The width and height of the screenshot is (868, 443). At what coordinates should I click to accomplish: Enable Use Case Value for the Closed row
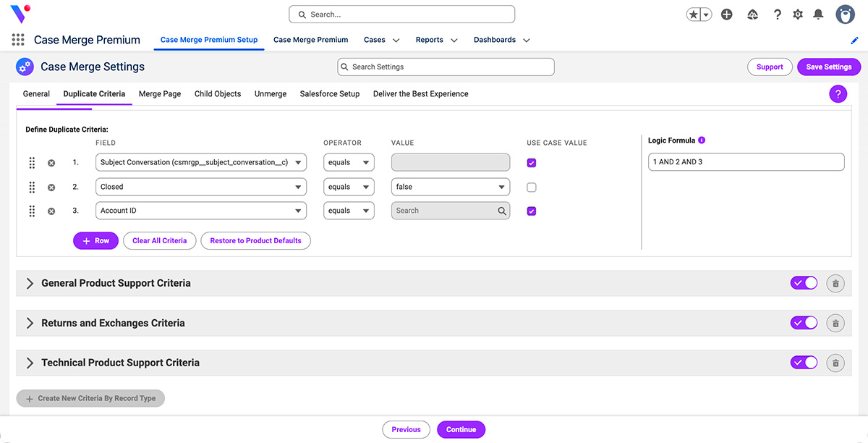532,187
